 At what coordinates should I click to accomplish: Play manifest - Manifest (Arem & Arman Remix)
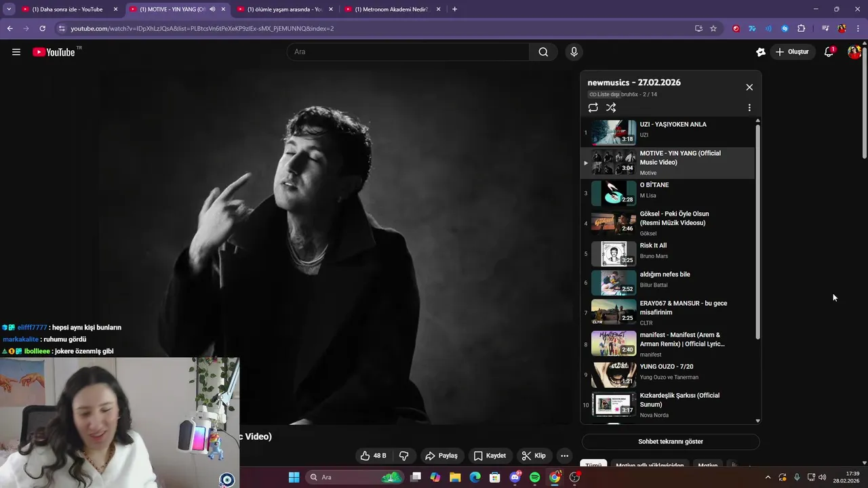667,344
